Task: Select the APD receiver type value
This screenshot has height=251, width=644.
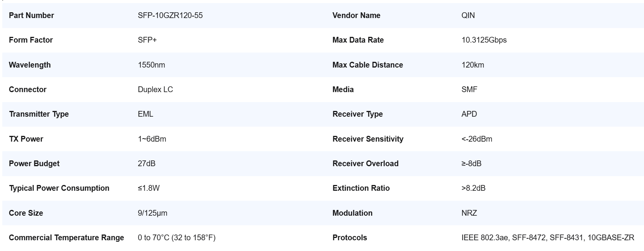Action: (x=469, y=114)
